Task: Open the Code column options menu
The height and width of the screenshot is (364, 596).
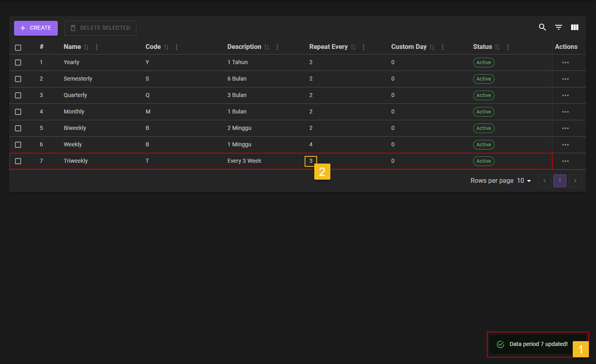Action: (177, 47)
